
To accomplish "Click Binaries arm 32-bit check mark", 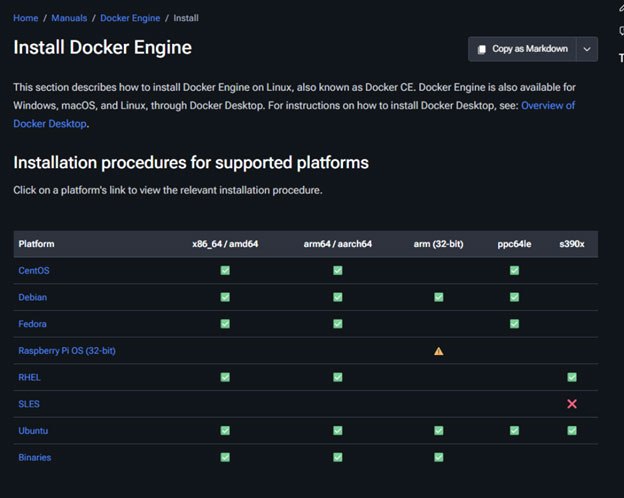I will click(x=439, y=457).
